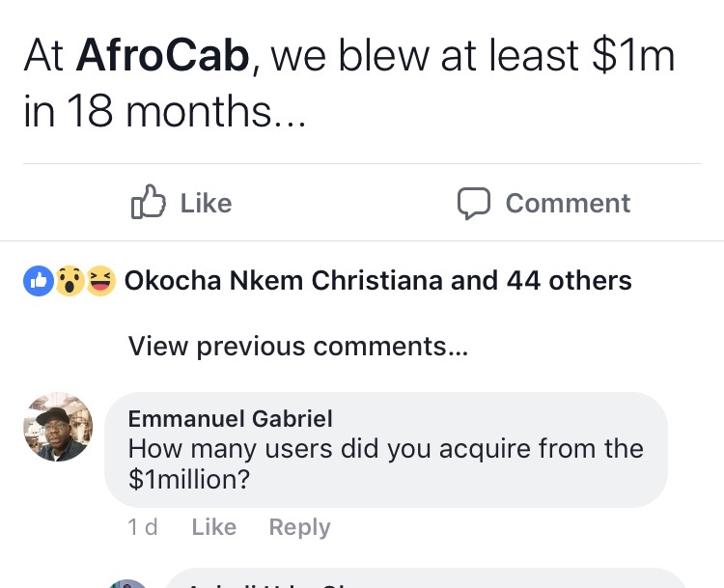View list of Okocha Nkem Christiana and 44 others
This screenshot has height=588, width=724.
[x=378, y=281]
